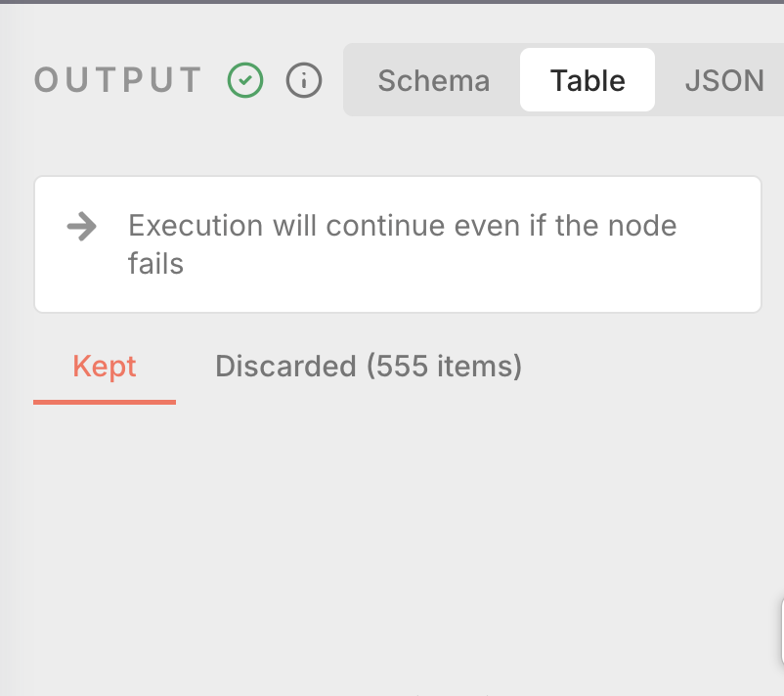Show the Discarded (555 items) tab
The image size is (784, 696).
point(369,367)
